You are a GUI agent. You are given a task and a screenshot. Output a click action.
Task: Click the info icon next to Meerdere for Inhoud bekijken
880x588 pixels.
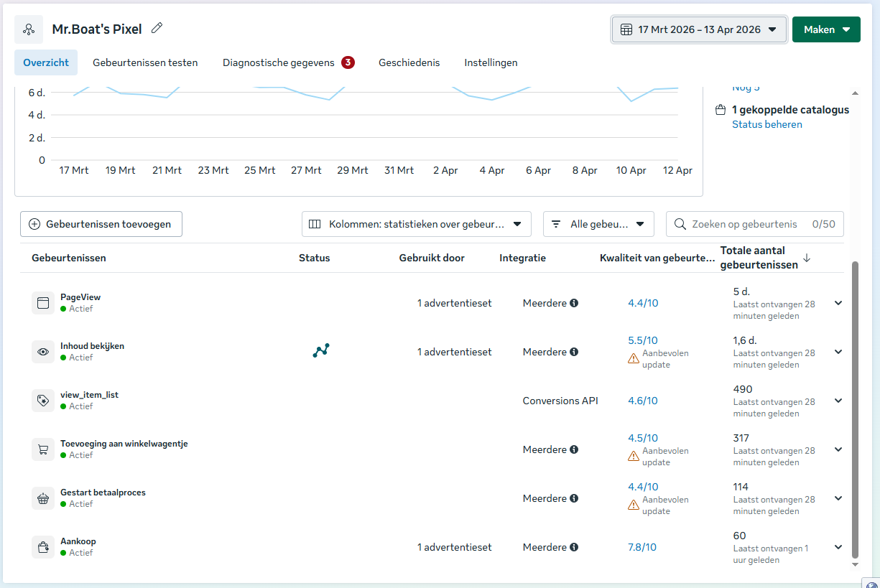tap(574, 352)
